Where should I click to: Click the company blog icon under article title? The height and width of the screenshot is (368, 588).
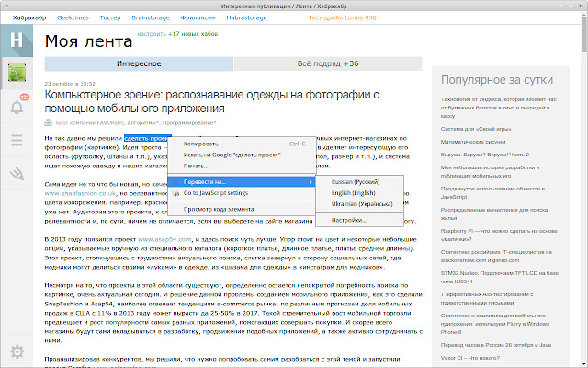[x=49, y=121]
